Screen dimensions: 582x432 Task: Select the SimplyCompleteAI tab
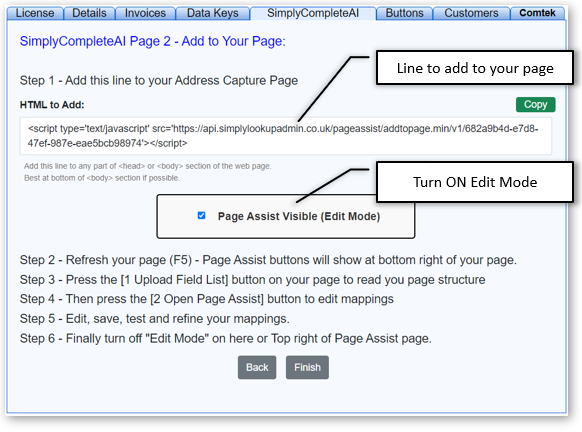313,13
